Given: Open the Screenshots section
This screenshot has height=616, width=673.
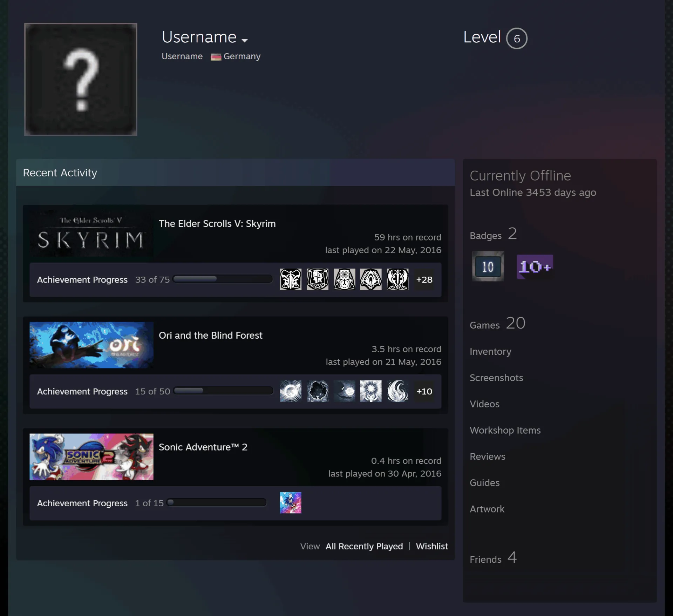Looking at the screenshot, I should point(496,378).
